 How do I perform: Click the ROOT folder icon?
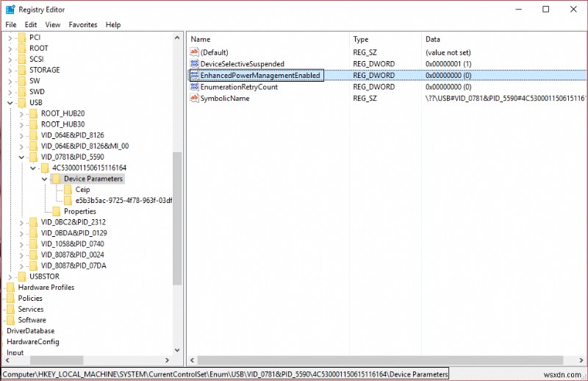pyautogui.click(x=22, y=48)
